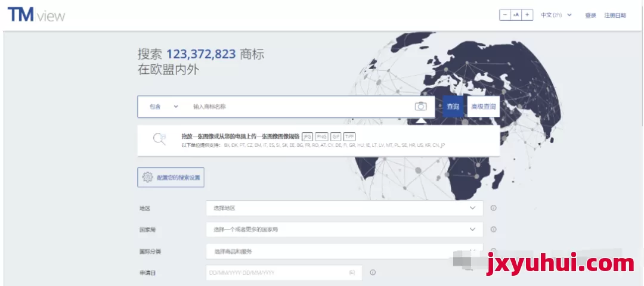Click the 登录 login link
Screen dimensions: 644x286
click(x=590, y=15)
